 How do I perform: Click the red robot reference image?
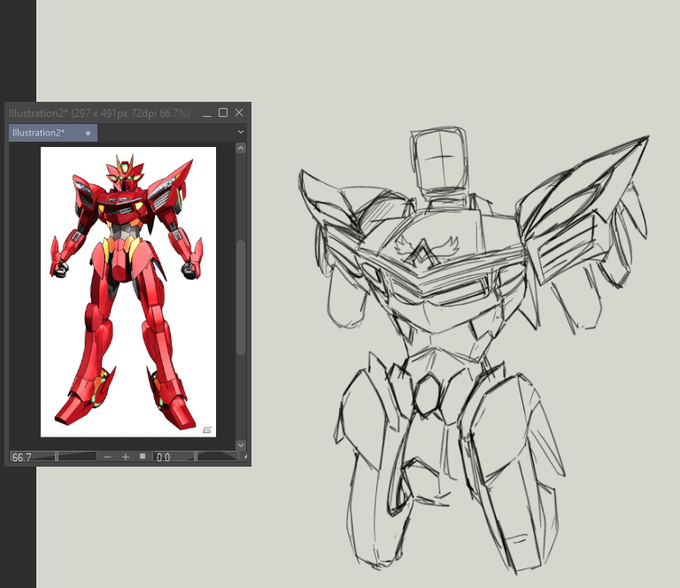tap(128, 292)
